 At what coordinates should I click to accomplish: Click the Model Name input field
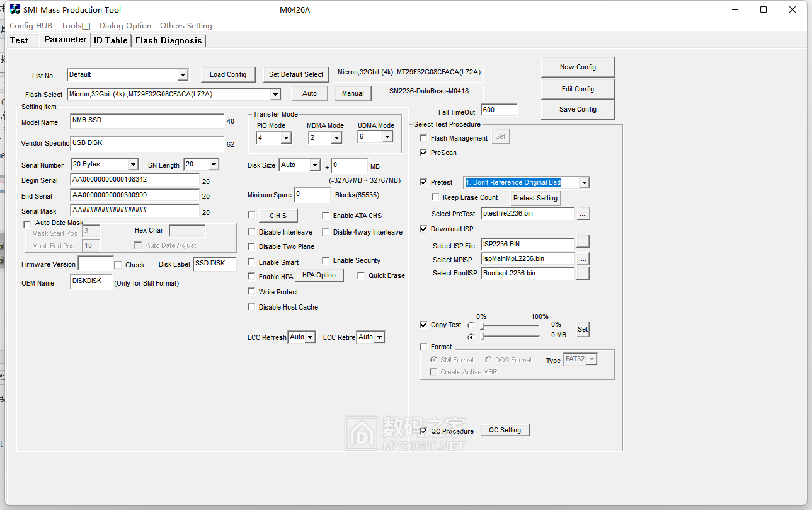tap(147, 121)
